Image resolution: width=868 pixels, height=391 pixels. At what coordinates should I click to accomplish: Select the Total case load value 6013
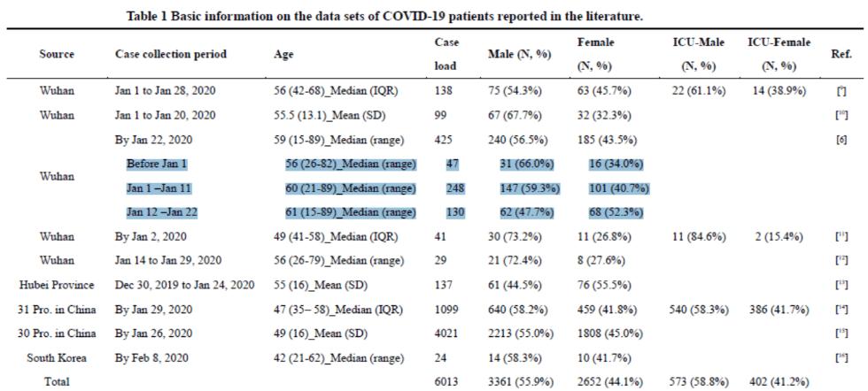448,381
